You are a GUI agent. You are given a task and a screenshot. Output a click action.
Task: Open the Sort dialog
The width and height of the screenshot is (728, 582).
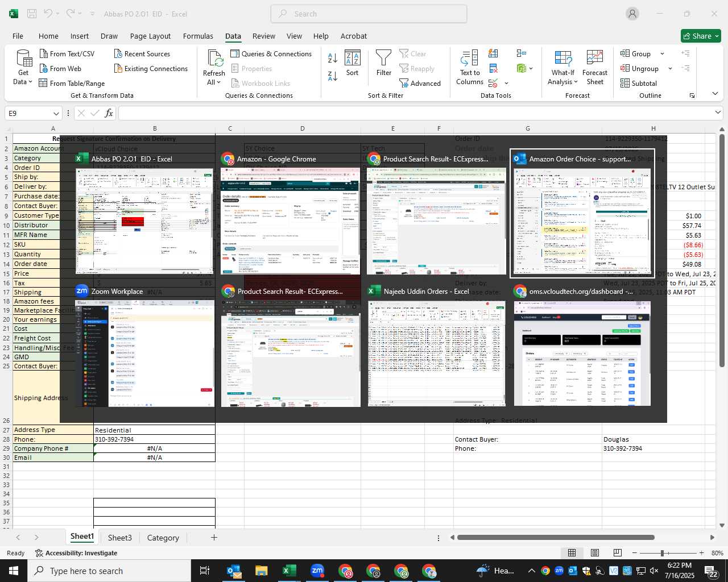[353, 63]
